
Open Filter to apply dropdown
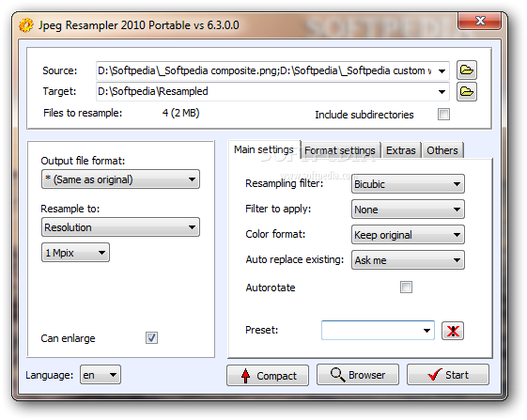tap(408, 210)
